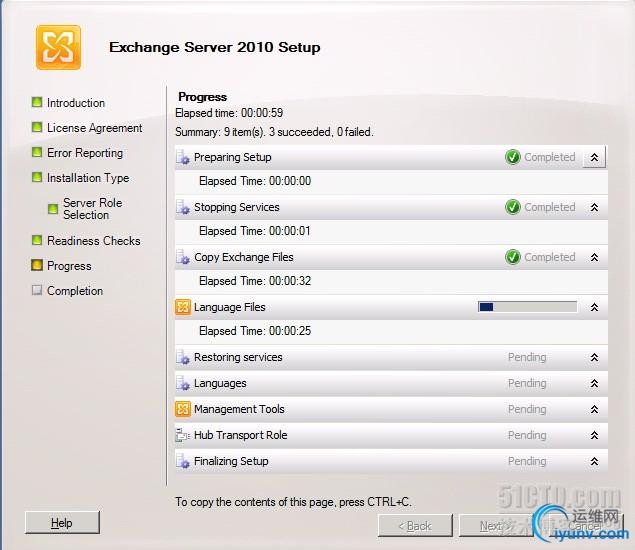This screenshot has height=550, width=635.
Task: Click 'Elapsed Time: 00:00:32' text
Action: (255, 281)
